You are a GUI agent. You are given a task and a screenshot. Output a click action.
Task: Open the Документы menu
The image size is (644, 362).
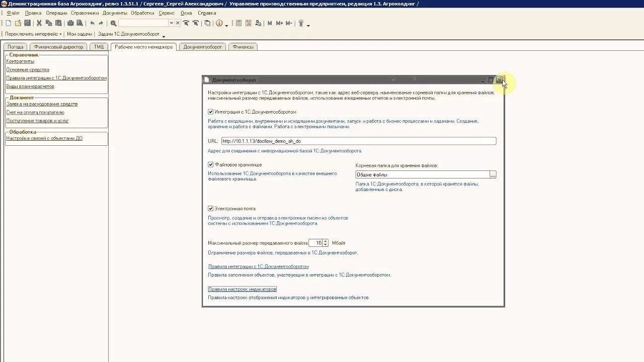115,13
